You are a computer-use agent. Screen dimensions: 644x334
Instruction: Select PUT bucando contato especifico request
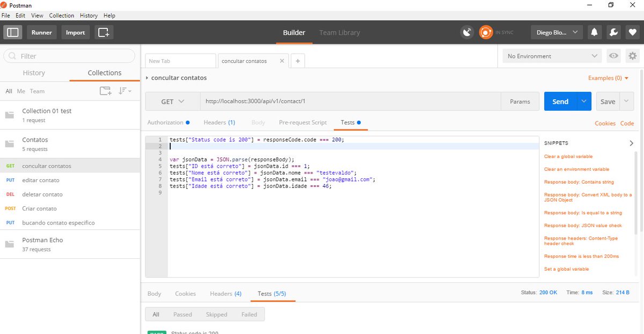click(70, 222)
